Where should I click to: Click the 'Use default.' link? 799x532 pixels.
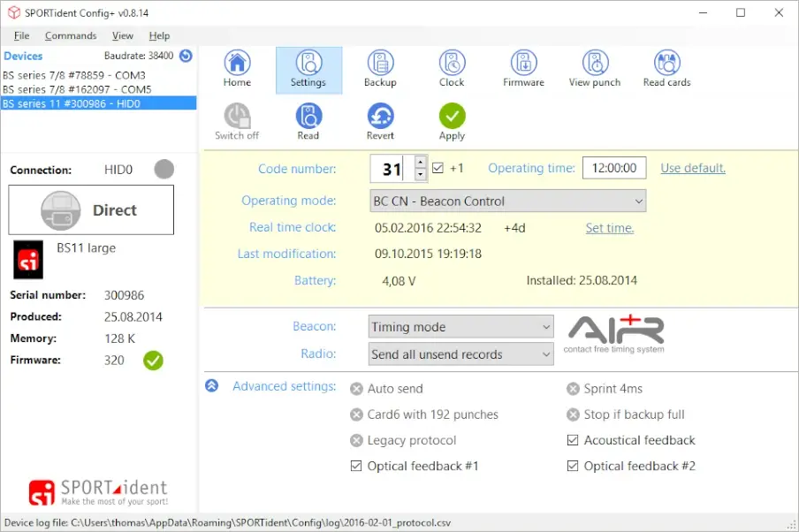coord(693,168)
